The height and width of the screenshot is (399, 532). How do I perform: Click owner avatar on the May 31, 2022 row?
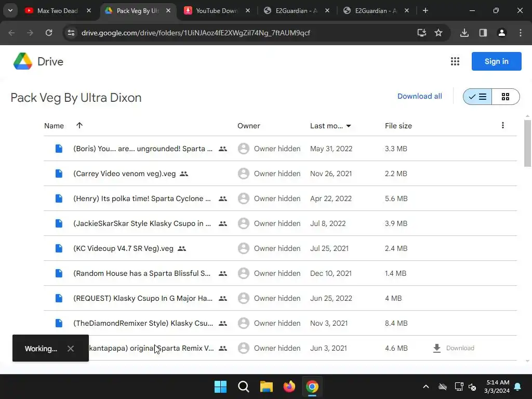(x=243, y=149)
